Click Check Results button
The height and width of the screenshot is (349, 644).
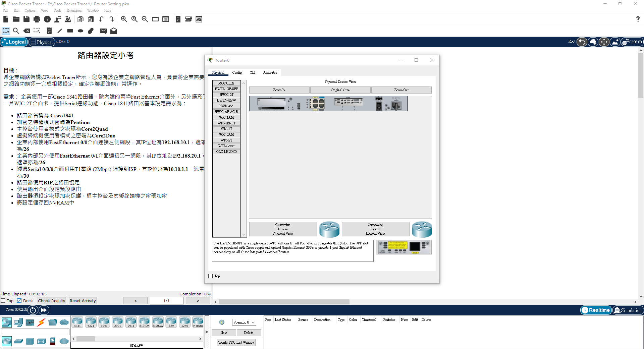coord(52,301)
